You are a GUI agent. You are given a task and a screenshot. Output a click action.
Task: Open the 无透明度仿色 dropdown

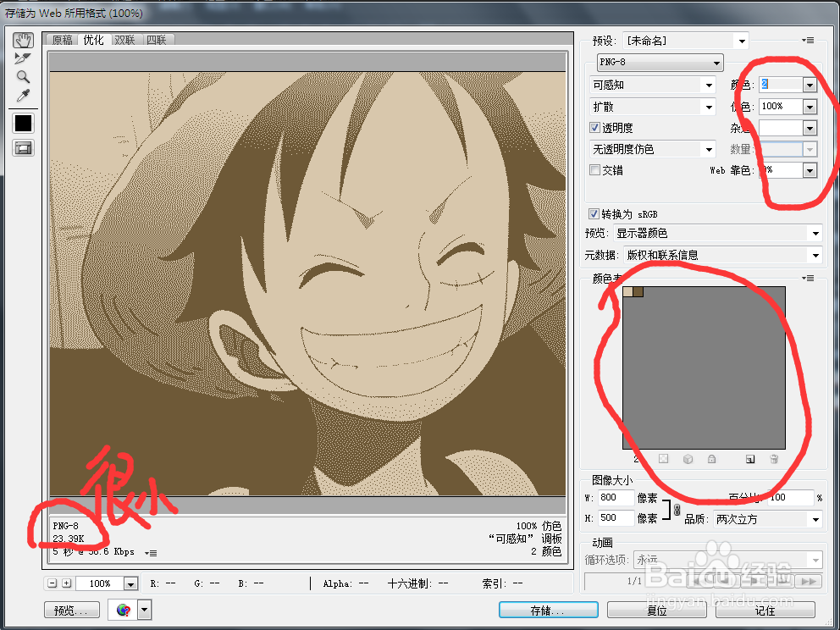(x=653, y=149)
